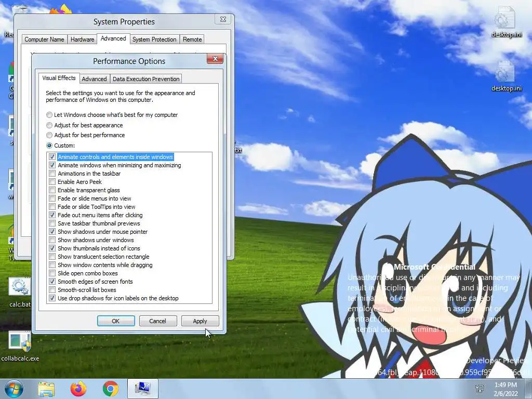Check Show shadows under windows
This screenshot has width=532, height=399.
point(52,240)
